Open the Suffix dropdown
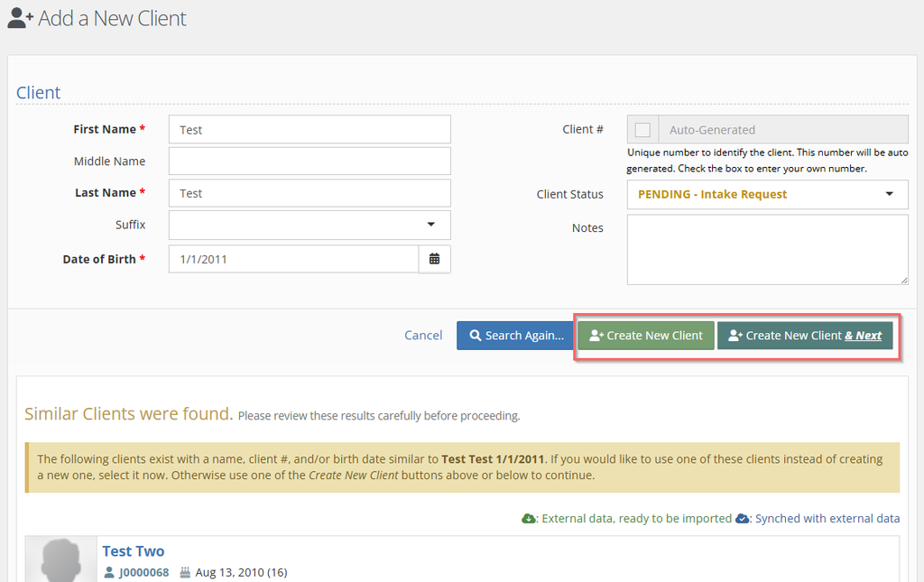 pyautogui.click(x=310, y=225)
